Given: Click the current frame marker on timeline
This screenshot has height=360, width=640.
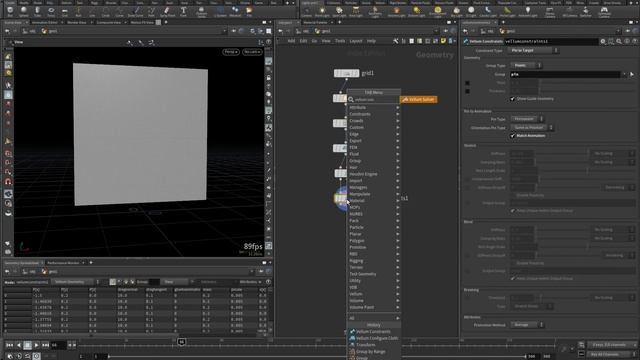Looking at the screenshot, I should [182, 342].
